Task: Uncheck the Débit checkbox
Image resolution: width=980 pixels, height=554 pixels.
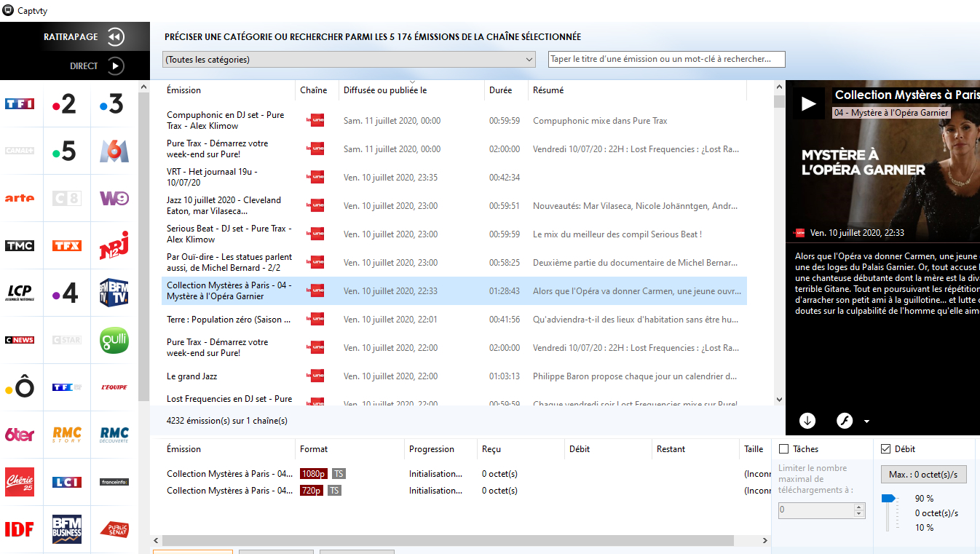Action: click(x=885, y=449)
